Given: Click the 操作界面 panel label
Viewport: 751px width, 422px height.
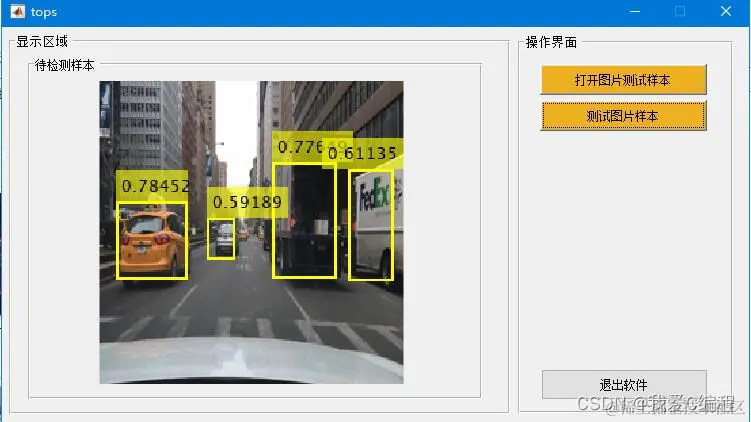Looking at the screenshot, I should coord(551,42).
